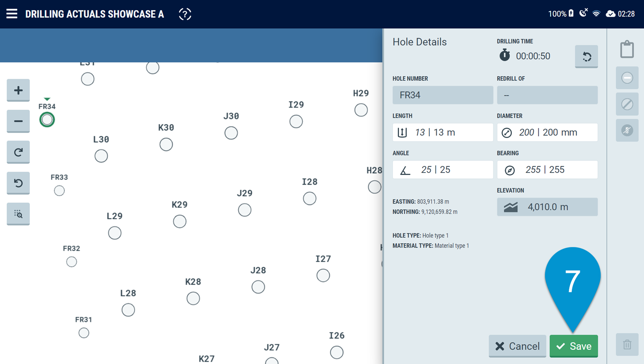This screenshot has width=644, height=364.
Task: Open the in-app help
Action: pyautogui.click(x=185, y=13)
